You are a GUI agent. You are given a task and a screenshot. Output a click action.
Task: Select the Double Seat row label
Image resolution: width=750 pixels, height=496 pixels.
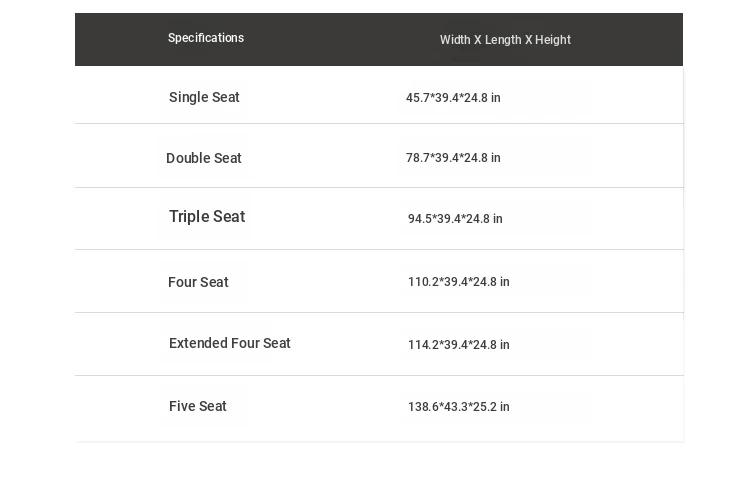point(204,158)
